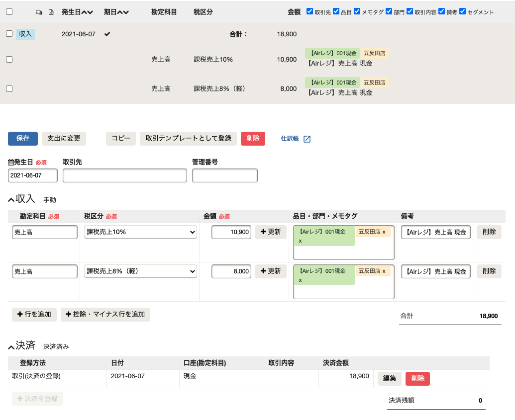Open the external link icon beside 仕訳帳
515x420 pixels.
pos(307,139)
